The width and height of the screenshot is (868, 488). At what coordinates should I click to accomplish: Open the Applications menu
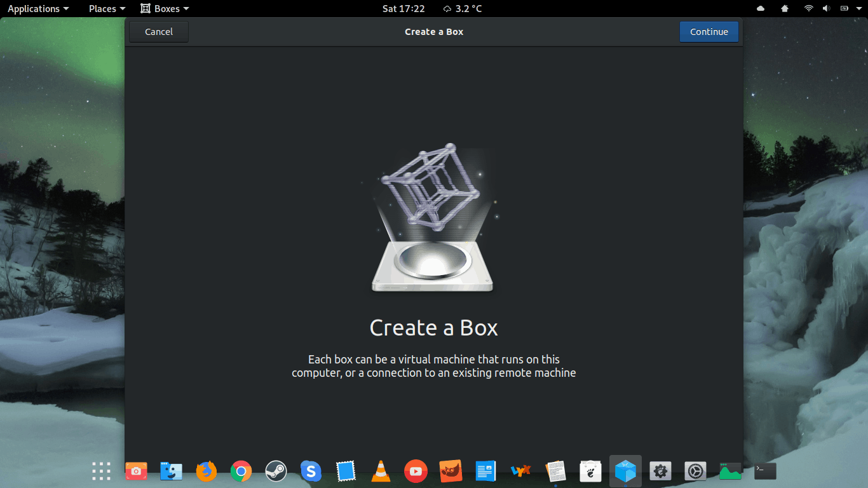pyautogui.click(x=37, y=9)
